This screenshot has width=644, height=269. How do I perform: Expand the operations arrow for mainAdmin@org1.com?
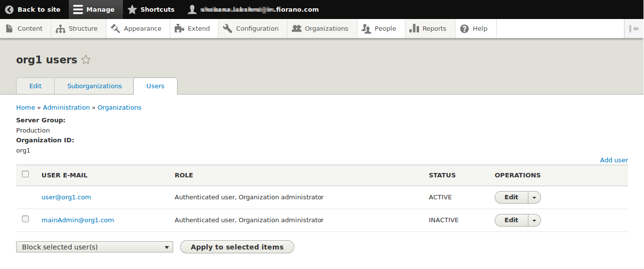tap(534, 220)
